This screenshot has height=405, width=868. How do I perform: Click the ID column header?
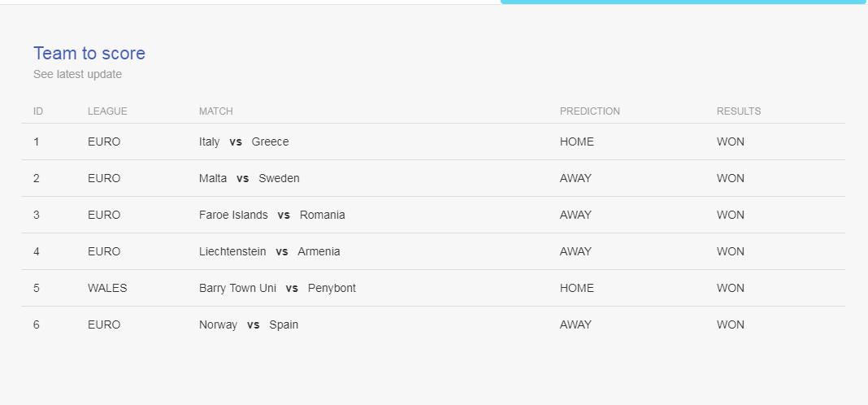coord(38,111)
